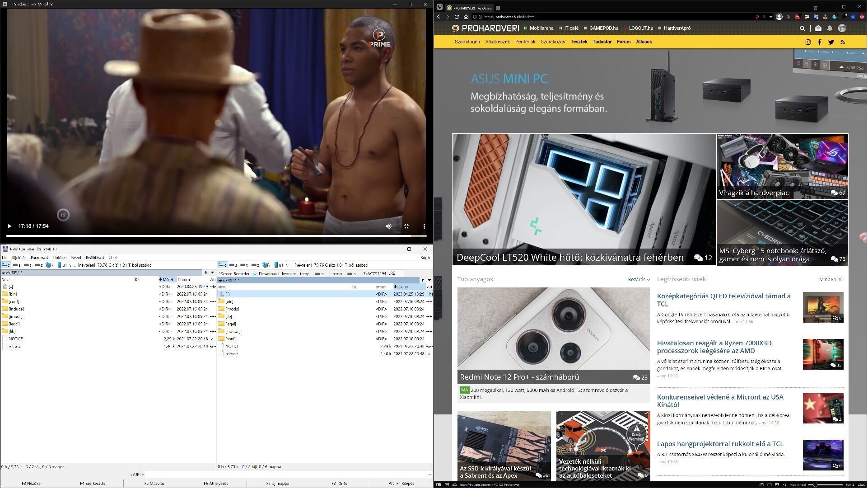The width and height of the screenshot is (868, 489).
Task: Open the Beállítások menu in Total Commander
Action: (x=95, y=258)
